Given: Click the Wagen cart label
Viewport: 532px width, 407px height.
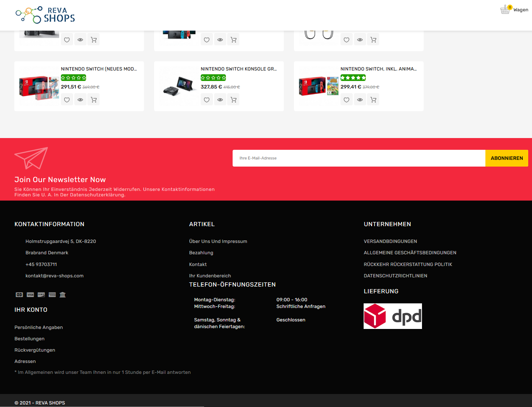Looking at the screenshot, I should coord(521,10).
